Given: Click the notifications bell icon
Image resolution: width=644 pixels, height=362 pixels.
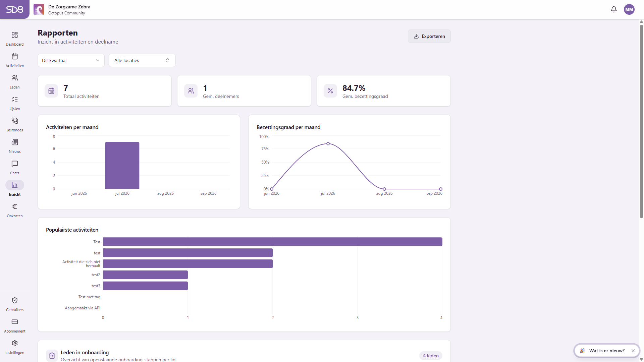Looking at the screenshot, I should coord(614,9).
